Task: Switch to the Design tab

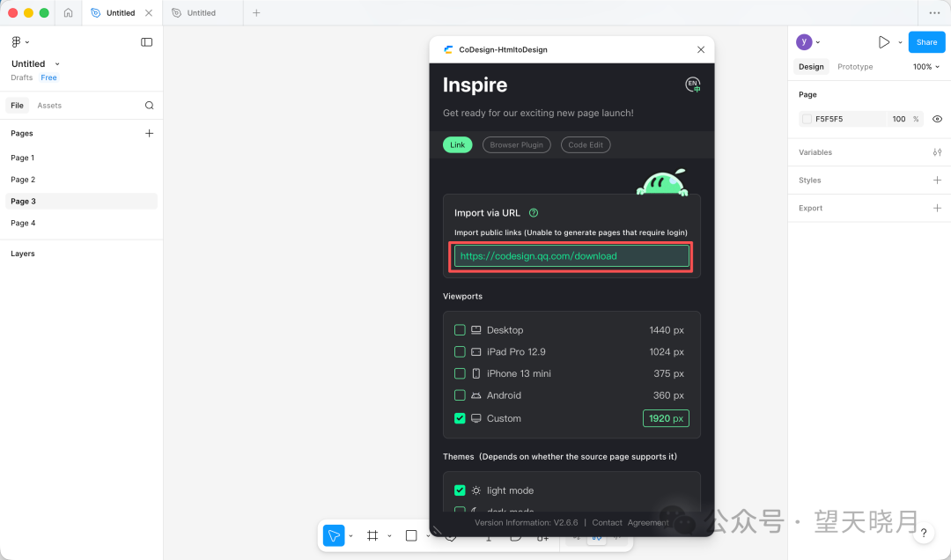Action: [811, 67]
